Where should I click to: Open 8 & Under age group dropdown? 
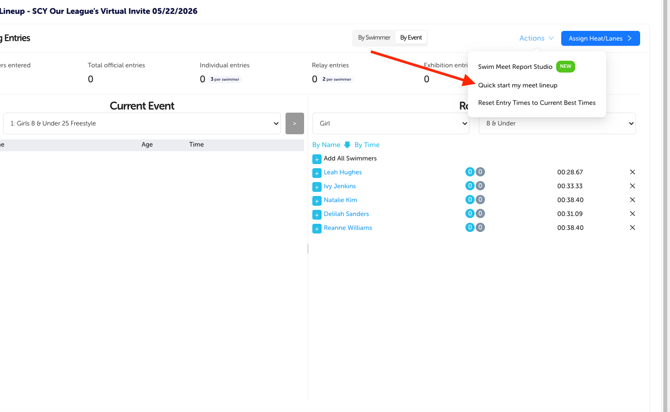(x=557, y=124)
